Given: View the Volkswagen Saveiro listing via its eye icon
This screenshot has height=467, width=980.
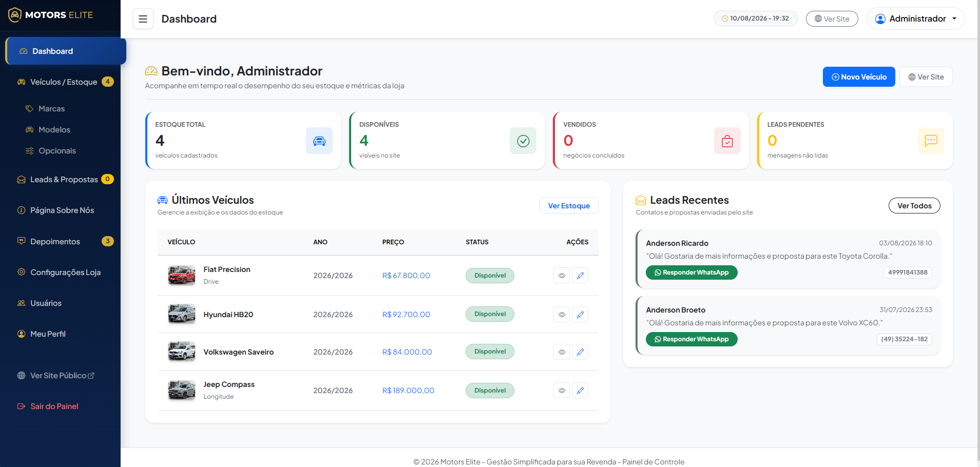Looking at the screenshot, I should point(562,352).
